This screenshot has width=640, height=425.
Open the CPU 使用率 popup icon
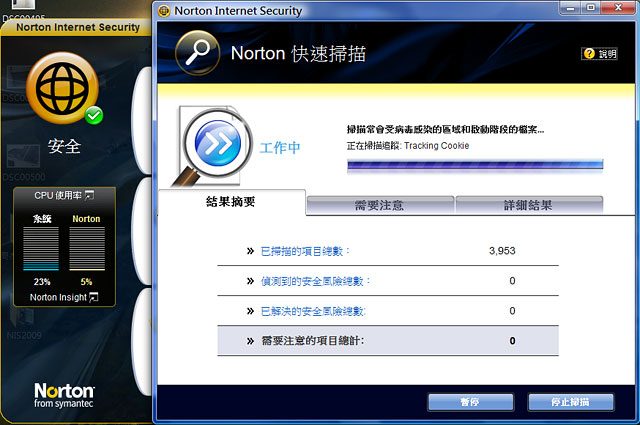pyautogui.click(x=89, y=195)
